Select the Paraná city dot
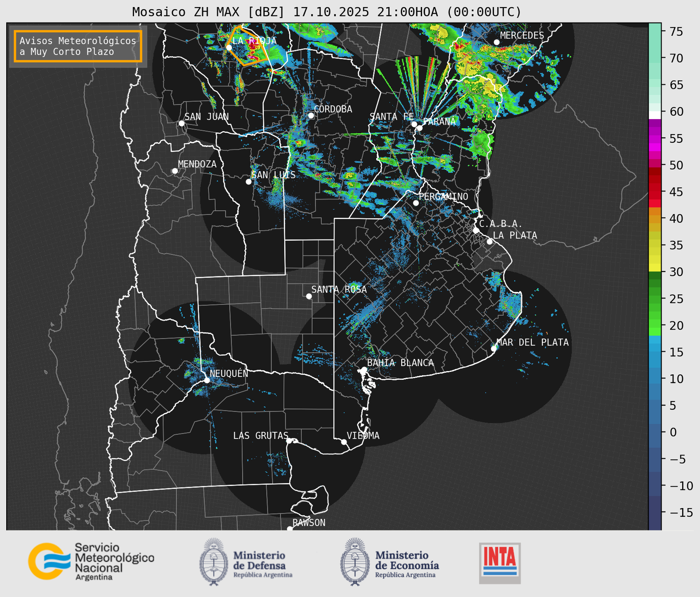The image size is (700, 597). coord(420,128)
